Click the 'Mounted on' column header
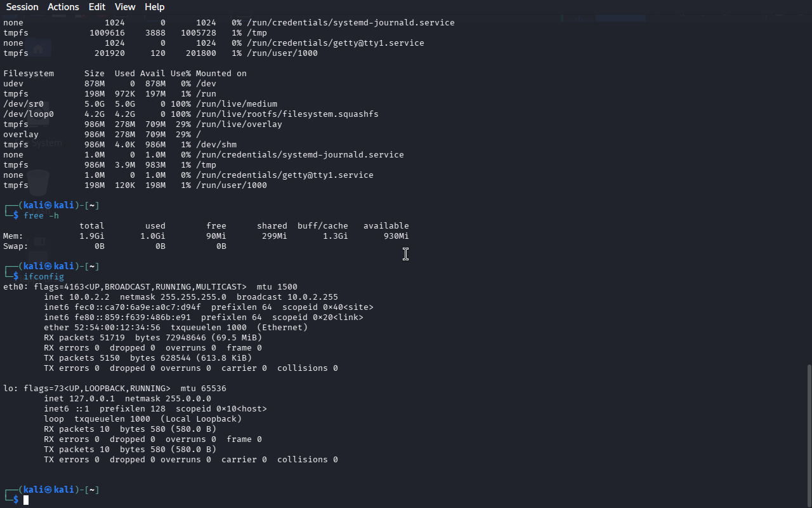The height and width of the screenshot is (508, 812). (x=221, y=74)
